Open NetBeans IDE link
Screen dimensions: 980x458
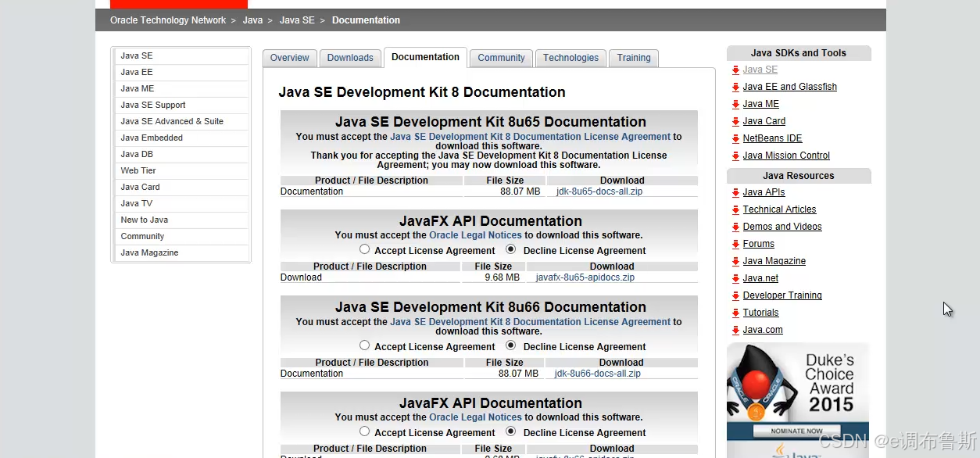[x=772, y=138]
